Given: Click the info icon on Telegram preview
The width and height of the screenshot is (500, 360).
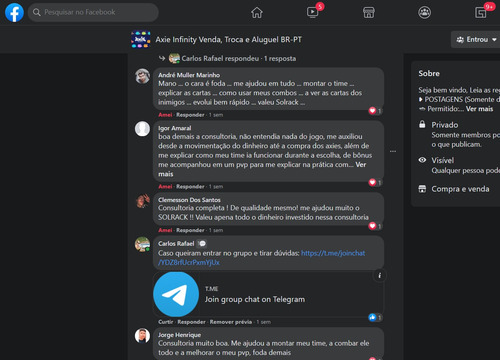Looking at the screenshot, I should pos(379,275).
